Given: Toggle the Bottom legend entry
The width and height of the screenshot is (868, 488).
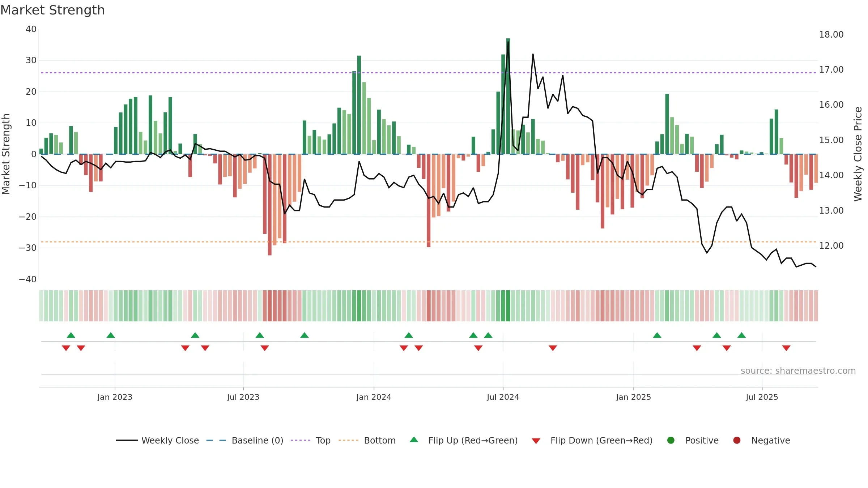Looking at the screenshot, I should tap(367, 440).
